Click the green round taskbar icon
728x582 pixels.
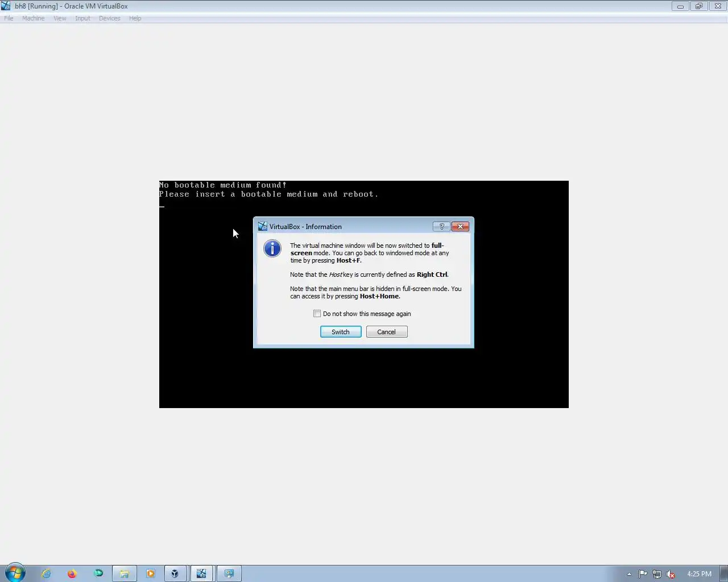click(x=98, y=573)
